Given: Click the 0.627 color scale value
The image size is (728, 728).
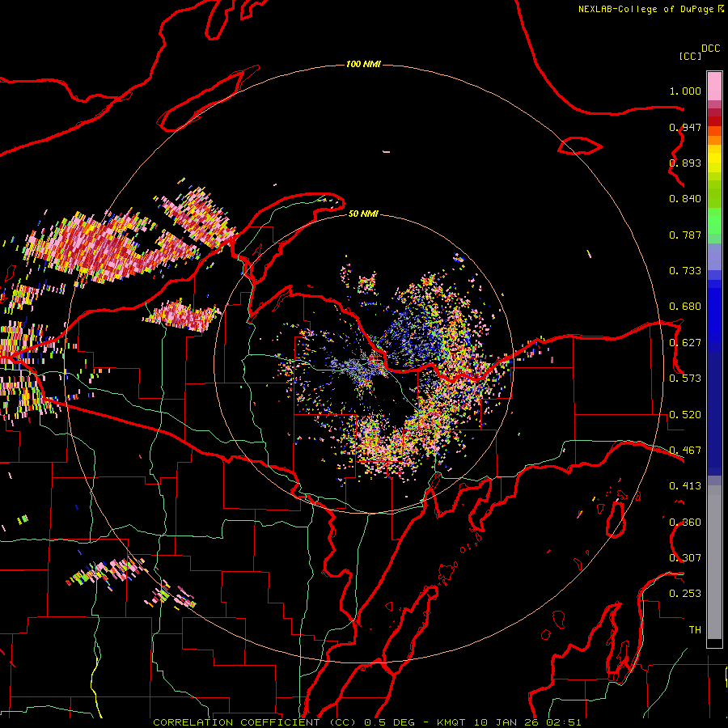Looking at the screenshot, I should pyautogui.click(x=685, y=343).
